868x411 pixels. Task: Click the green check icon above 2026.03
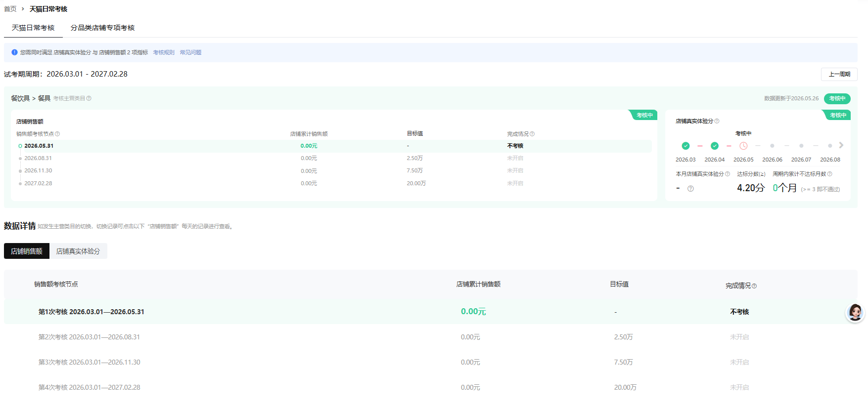point(685,146)
